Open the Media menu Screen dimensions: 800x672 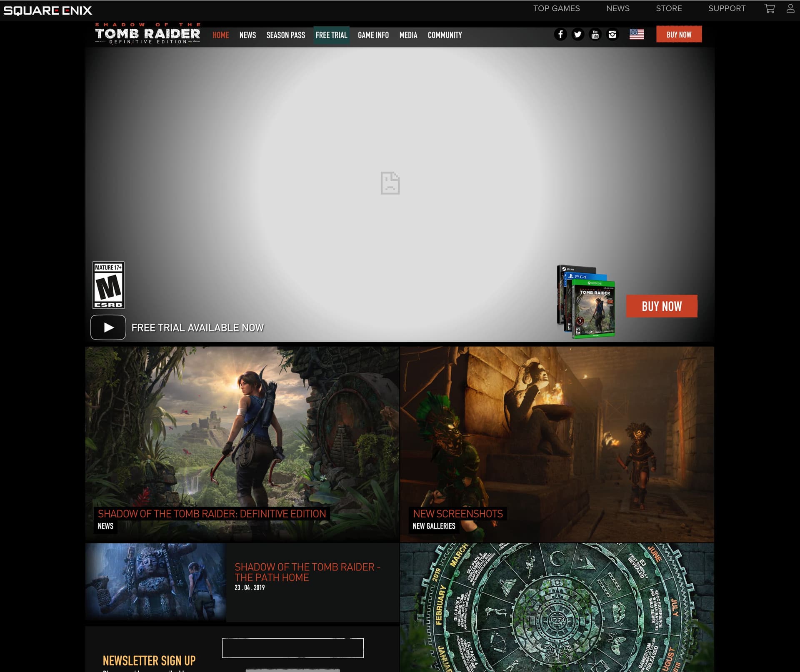point(408,35)
